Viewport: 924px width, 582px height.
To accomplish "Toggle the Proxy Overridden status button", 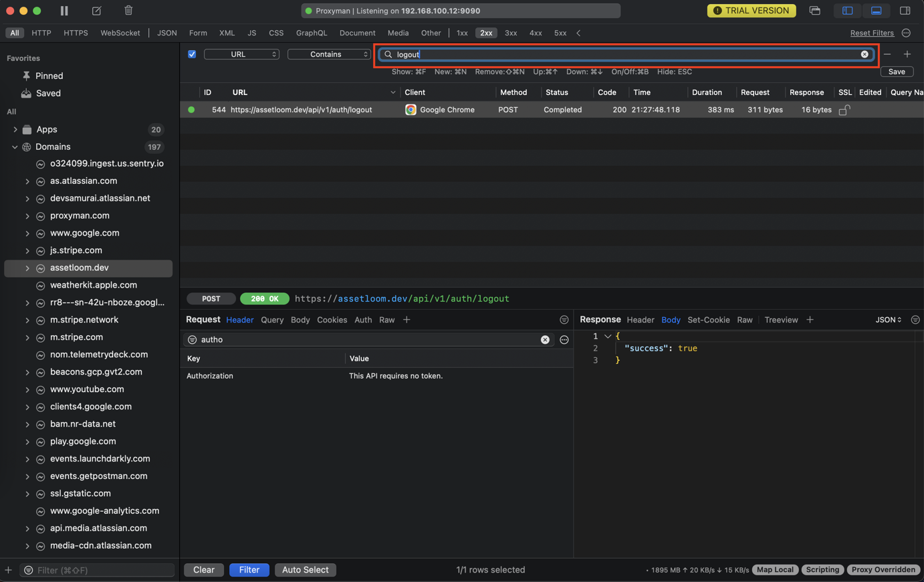I will coord(883,570).
